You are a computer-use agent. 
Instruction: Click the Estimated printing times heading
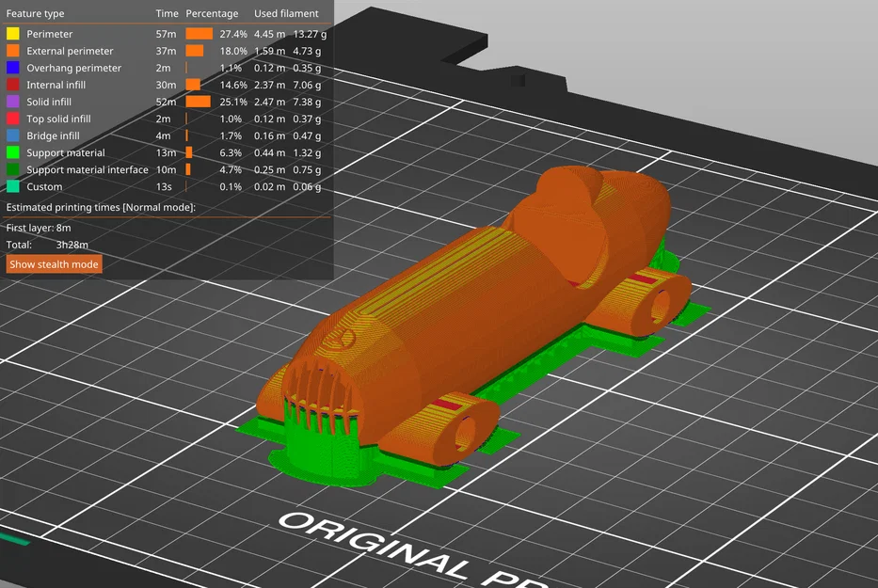[x=101, y=207]
